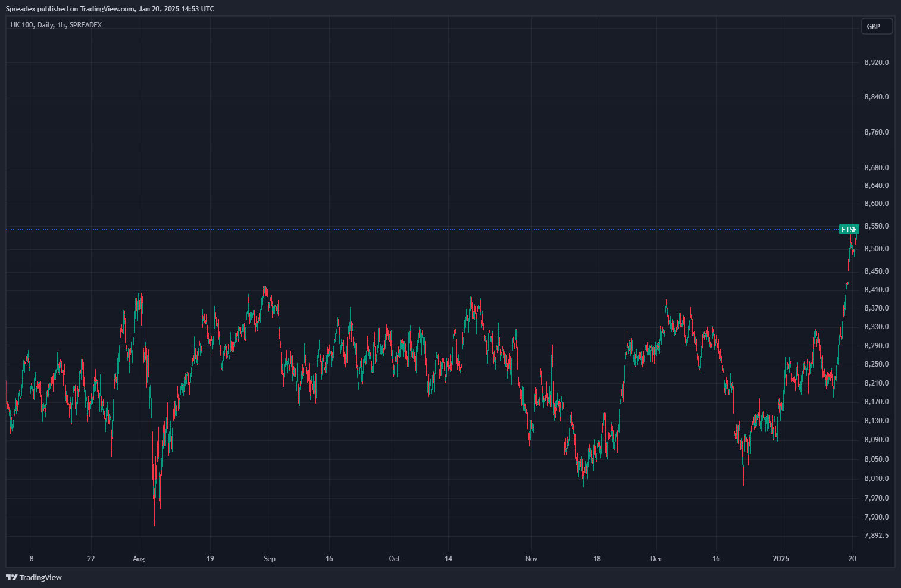Click the 8,680.0 price axis label
901x588 pixels.
pyautogui.click(x=877, y=168)
